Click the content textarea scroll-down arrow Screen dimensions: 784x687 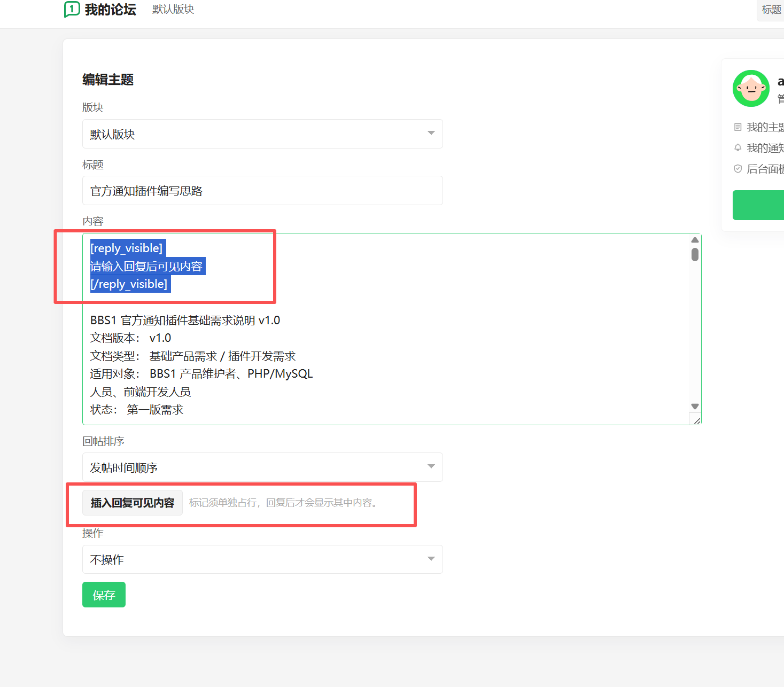pos(695,407)
